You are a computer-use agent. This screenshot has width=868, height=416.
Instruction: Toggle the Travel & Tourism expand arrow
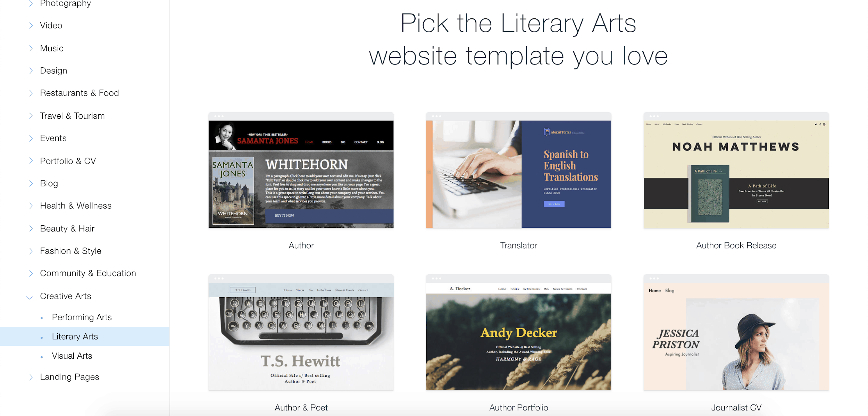pos(31,116)
